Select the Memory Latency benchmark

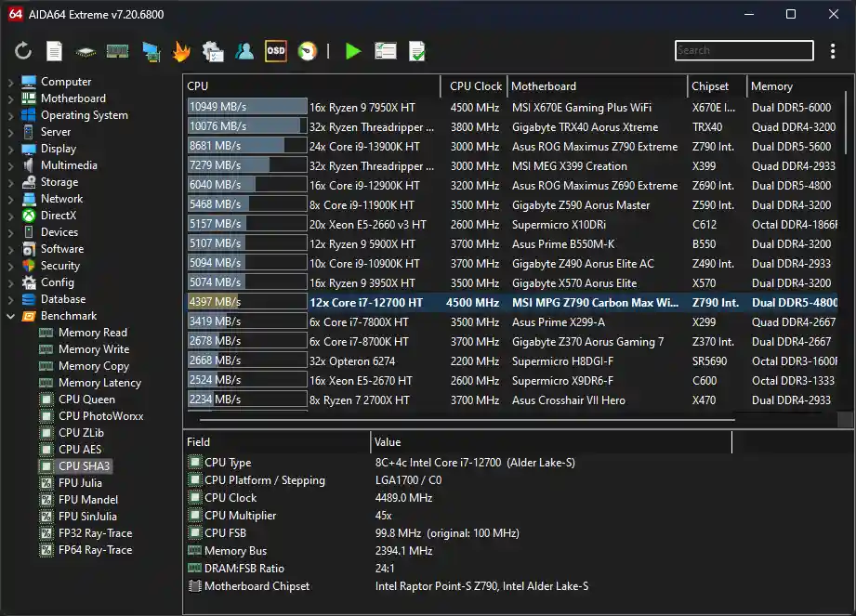pyautogui.click(x=99, y=383)
